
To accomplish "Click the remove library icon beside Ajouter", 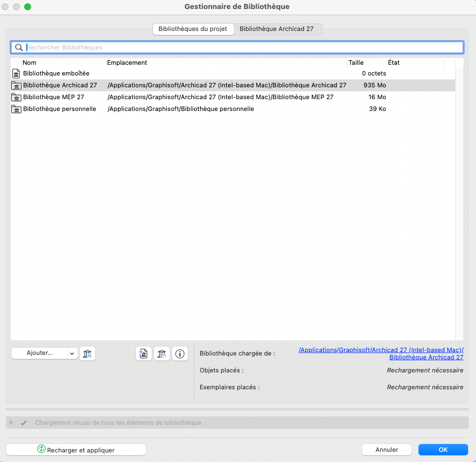I will (x=87, y=354).
